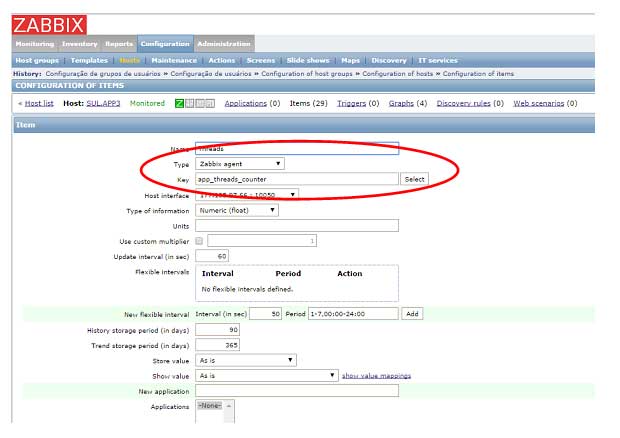Focus the New application input field
Screen dimensions: 620x438
pyautogui.click(x=296, y=391)
